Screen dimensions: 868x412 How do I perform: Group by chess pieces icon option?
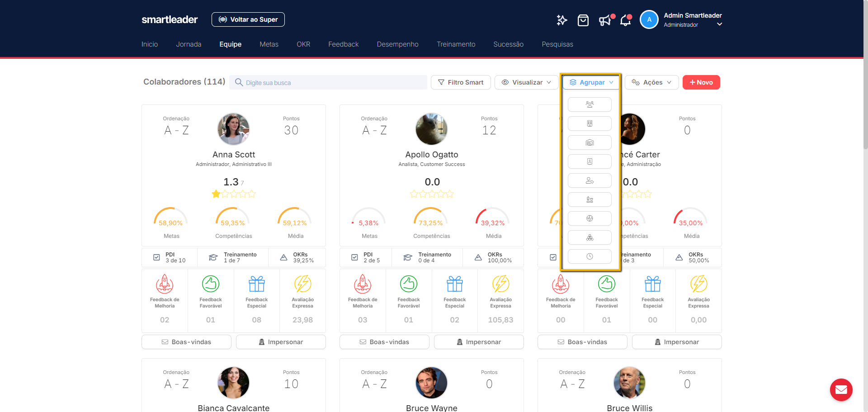[590, 199]
